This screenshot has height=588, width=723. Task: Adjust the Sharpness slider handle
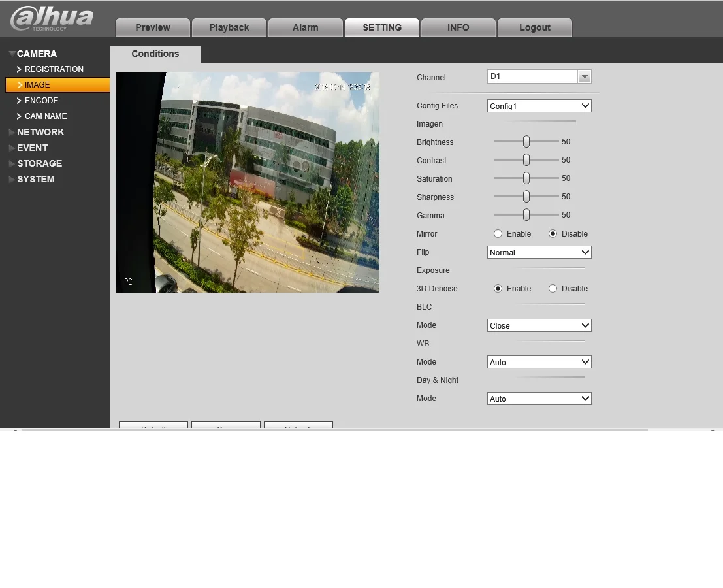point(526,197)
